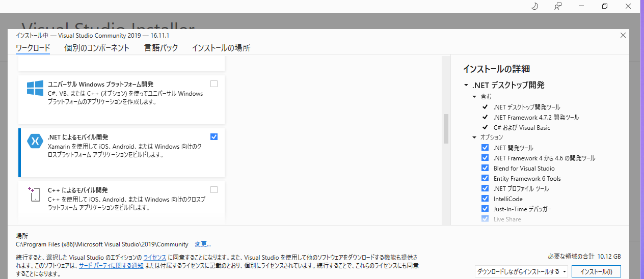Collapse the オプション optional components group

tap(475, 137)
